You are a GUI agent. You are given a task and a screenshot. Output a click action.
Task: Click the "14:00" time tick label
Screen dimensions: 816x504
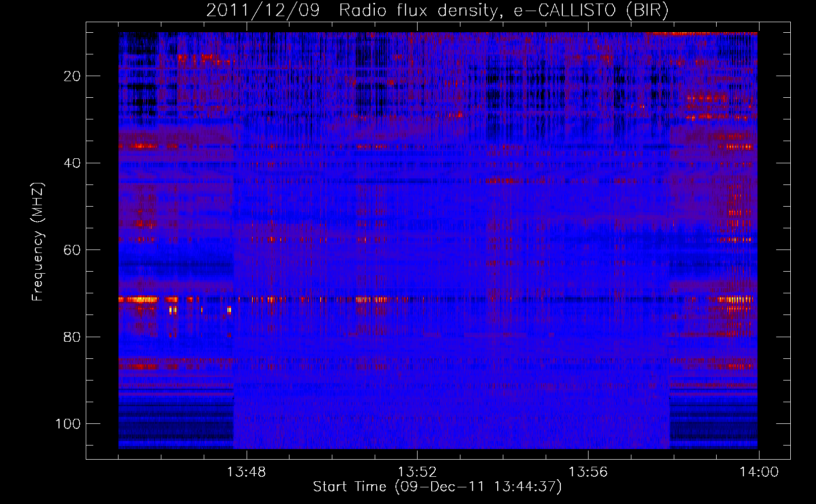[759, 472]
